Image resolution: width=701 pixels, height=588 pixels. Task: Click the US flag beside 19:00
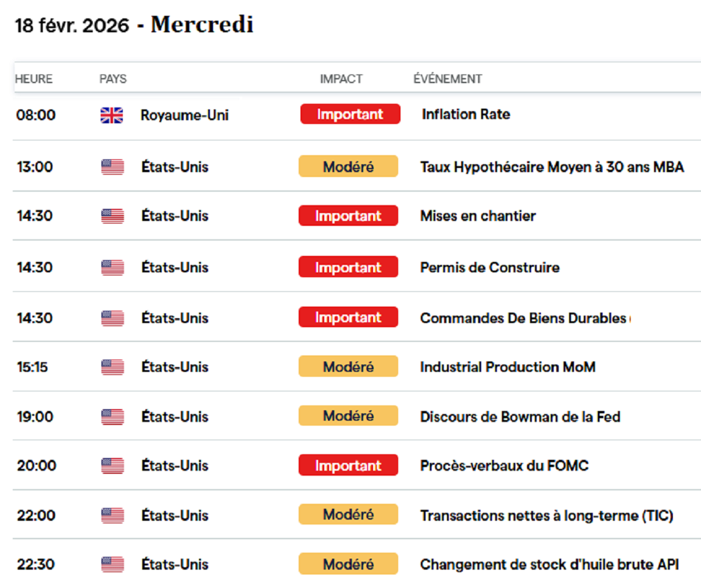coord(112,417)
